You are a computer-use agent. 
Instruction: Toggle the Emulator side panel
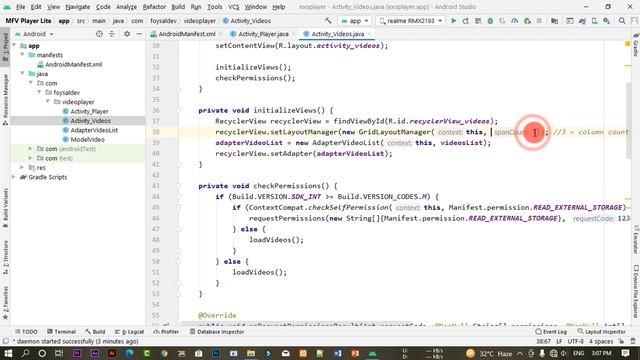(x=636, y=239)
